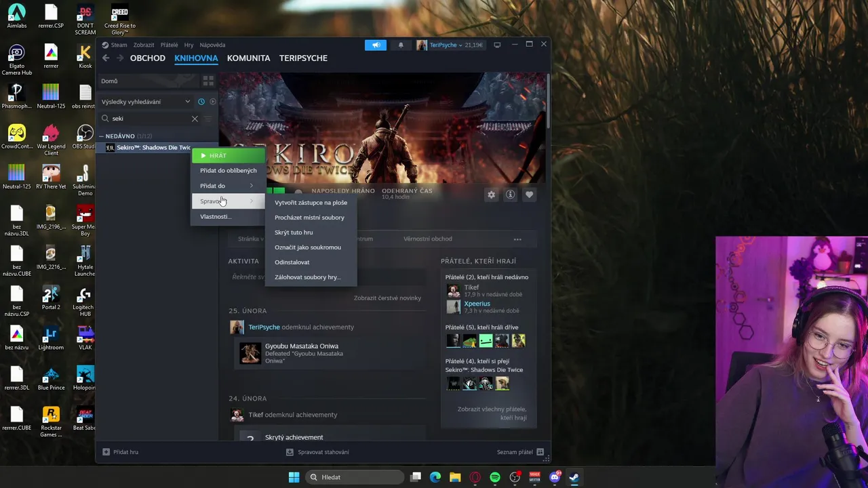Switch library to grid collections view icon

click(x=208, y=81)
